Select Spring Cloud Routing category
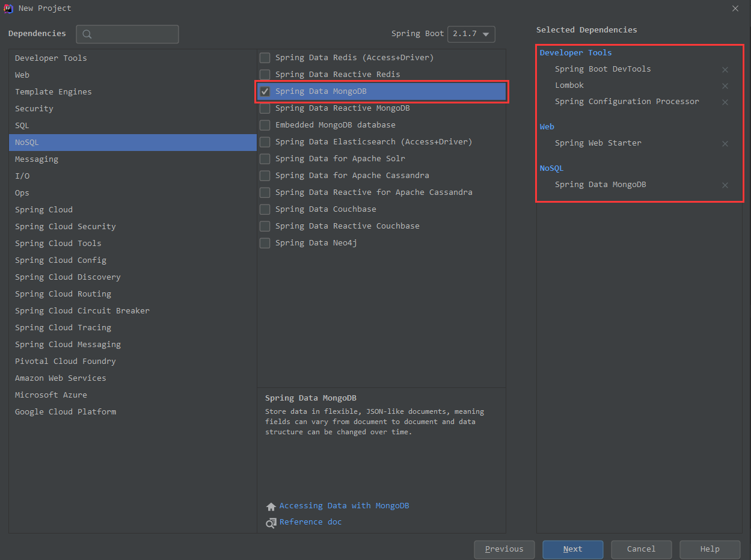 pos(133,294)
